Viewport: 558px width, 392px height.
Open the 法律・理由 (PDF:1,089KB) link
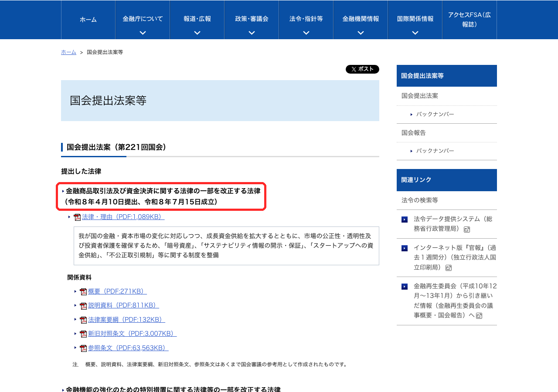click(123, 217)
